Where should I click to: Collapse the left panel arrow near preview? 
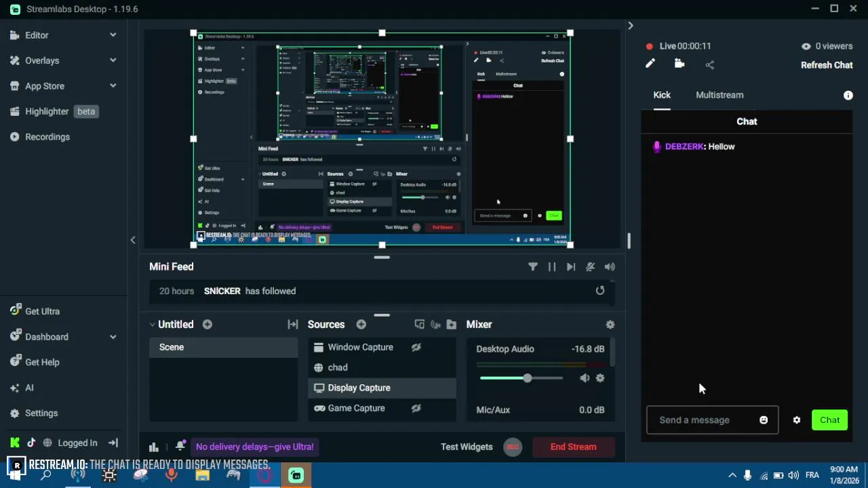click(x=133, y=240)
